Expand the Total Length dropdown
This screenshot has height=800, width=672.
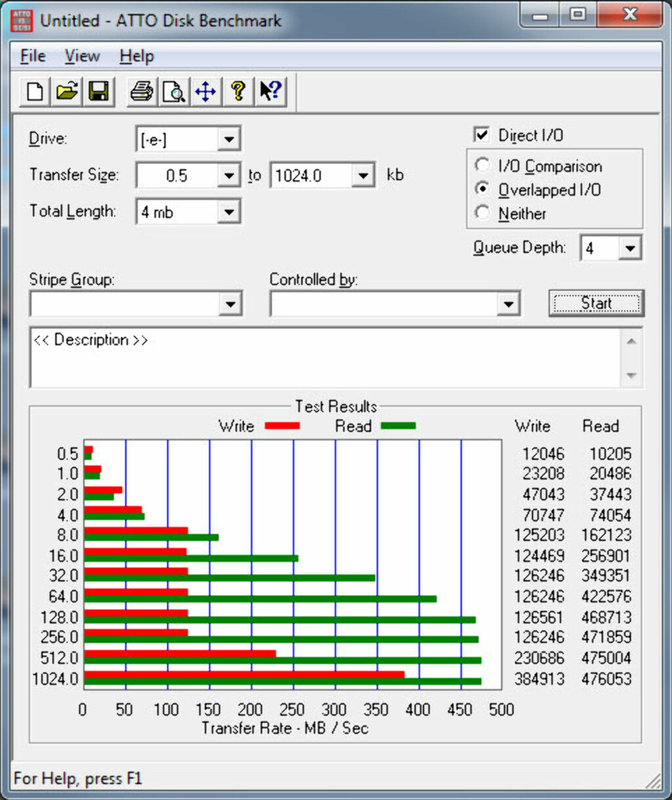(x=229, y=212)
